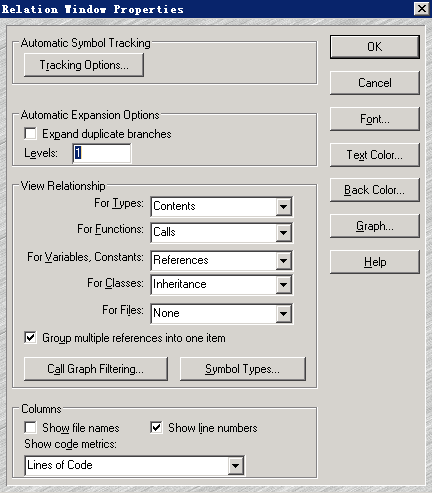Screen dimensions: 432x493
Task: Cancel the Relation Window Properties dialog
Action: pyautogui.click(x=375, y=83)
